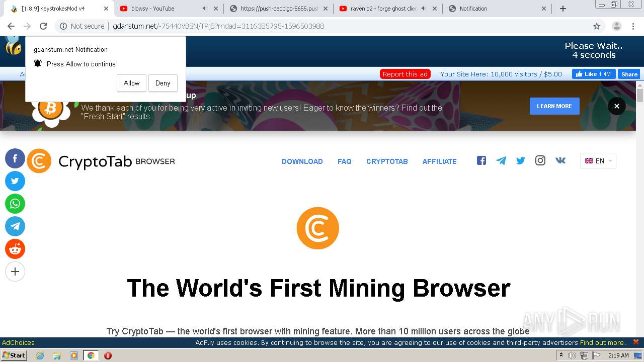Share via the WhatsApp sidebar button
This screenshot has width=644, height=362.
tap(15, 204)
